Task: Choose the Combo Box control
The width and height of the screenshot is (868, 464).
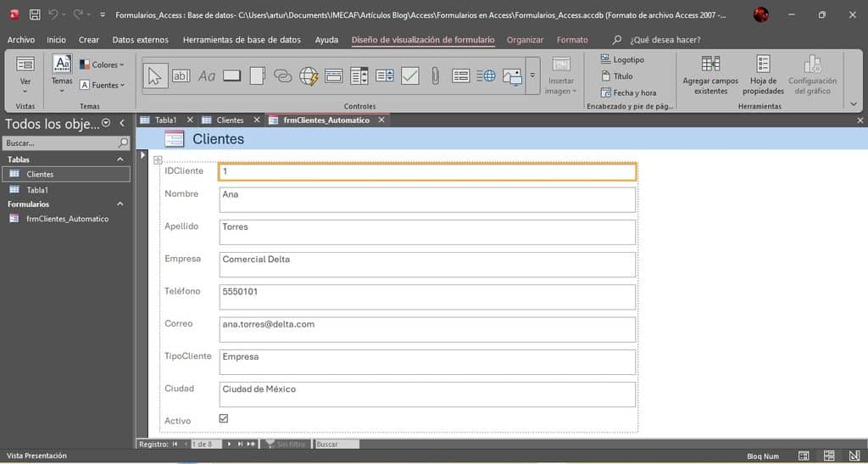Action: coord(359,75)
